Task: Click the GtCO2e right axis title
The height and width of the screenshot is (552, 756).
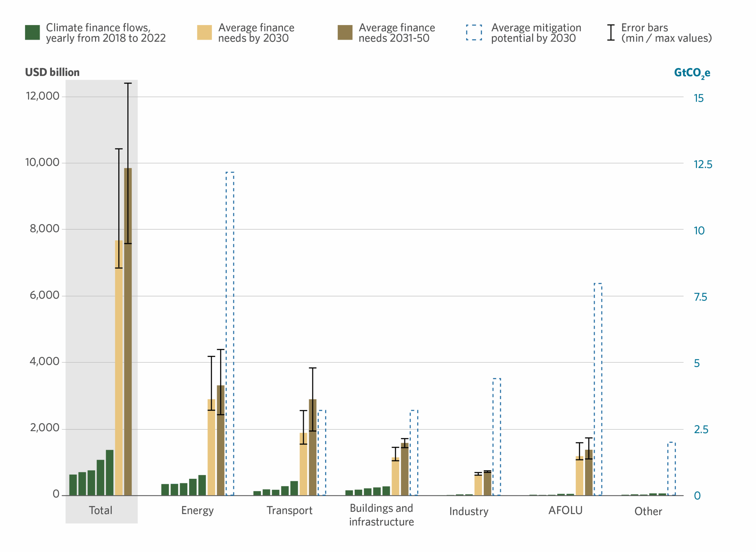Action: [692, 73]
